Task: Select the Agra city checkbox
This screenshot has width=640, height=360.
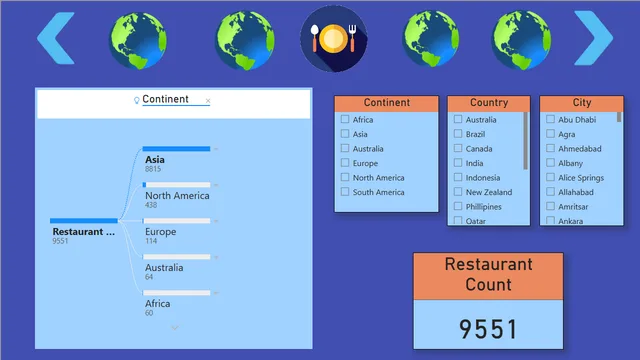Action: pyautogui.click(x=550, y=133)
